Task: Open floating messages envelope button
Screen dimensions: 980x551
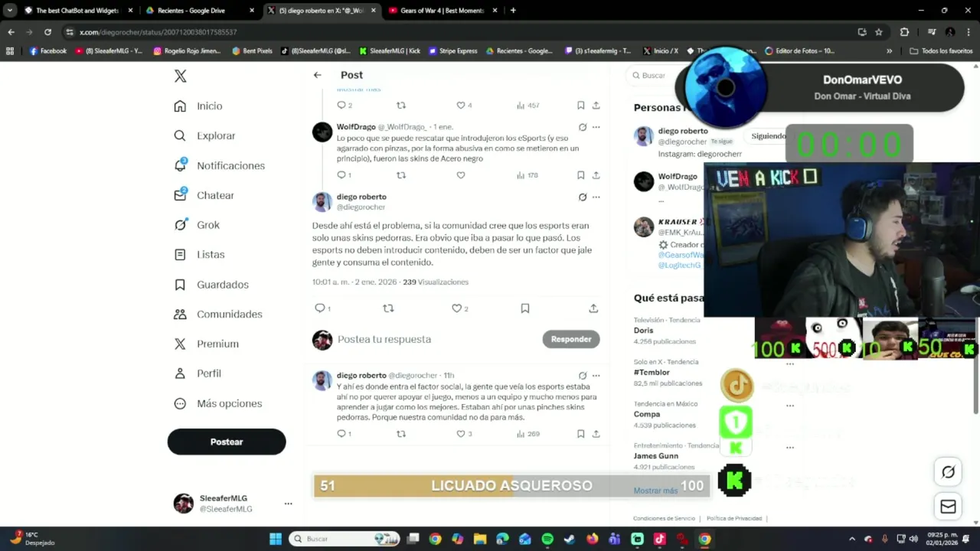Action: 948,507
